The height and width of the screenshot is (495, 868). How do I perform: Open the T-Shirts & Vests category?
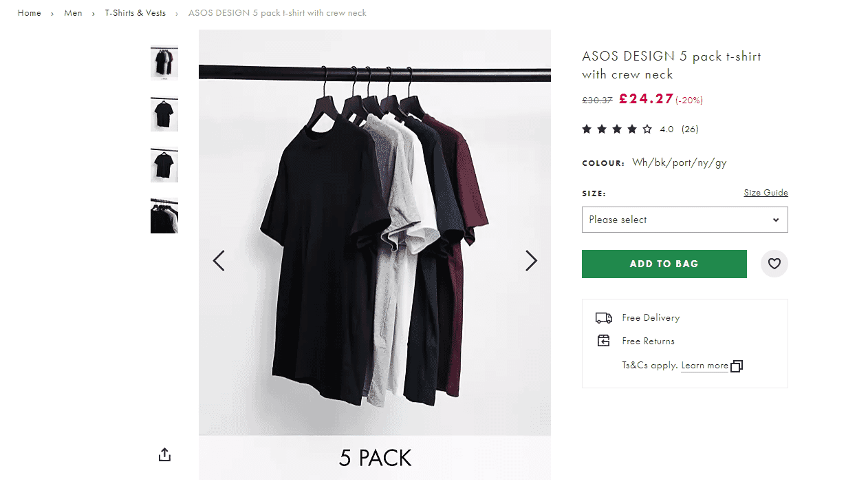(x=135, y=12)
